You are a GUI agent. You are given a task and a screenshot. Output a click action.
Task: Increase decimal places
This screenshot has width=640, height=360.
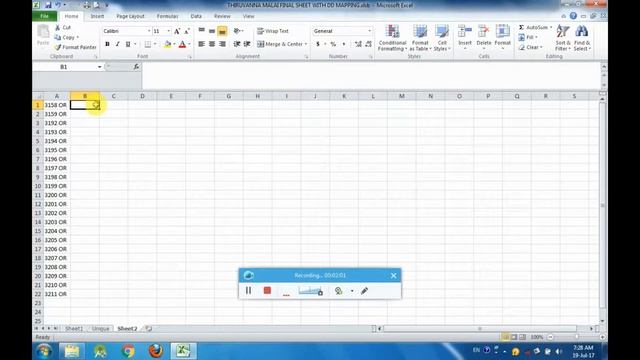click(358, 44)
